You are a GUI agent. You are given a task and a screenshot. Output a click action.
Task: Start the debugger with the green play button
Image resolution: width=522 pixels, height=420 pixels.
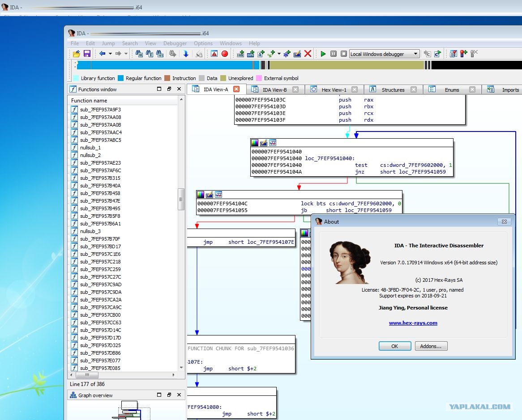[323, 54]
